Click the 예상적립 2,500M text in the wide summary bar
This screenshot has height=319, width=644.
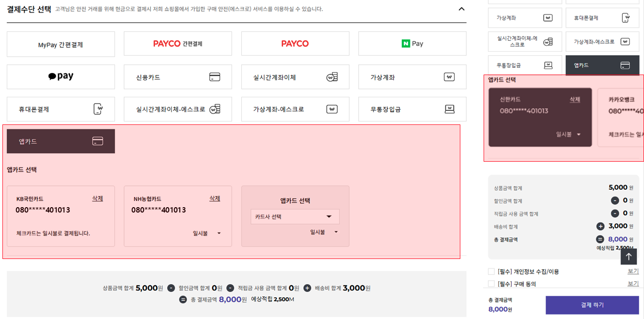pyautogui.click(x=272, y=299)
